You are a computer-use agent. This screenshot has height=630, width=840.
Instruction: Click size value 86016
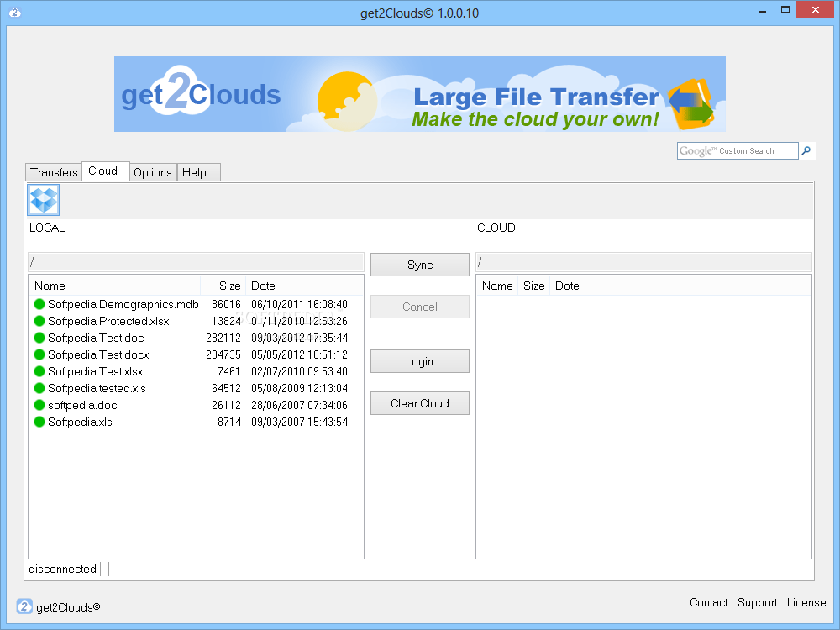click(226, 304)
